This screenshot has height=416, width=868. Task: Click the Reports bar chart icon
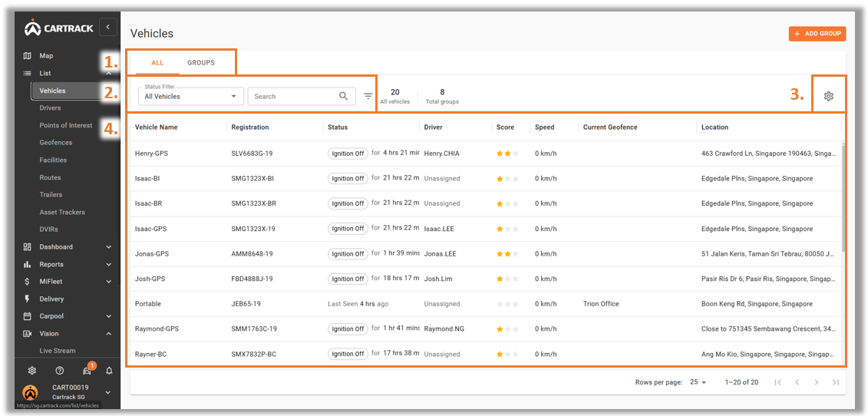coord(27,264)
